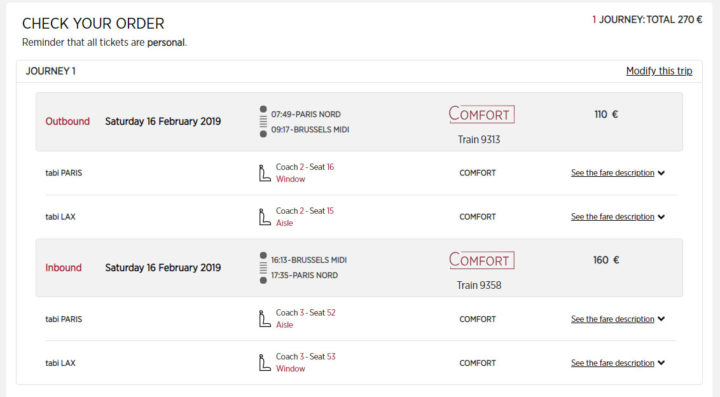Viewport: 720px width, 397px height.
Task: Click the outbound Comfort class logo
Action: pos(481,114)
